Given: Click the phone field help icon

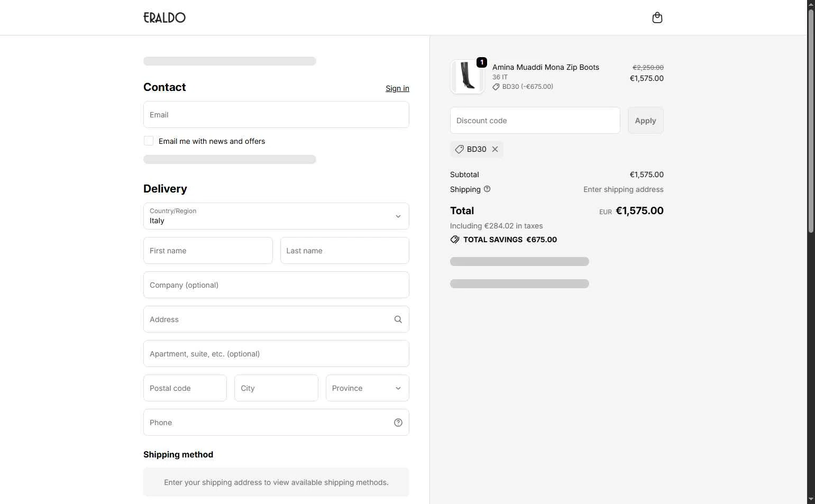Looking at the screenshot, I should (398, 423).
